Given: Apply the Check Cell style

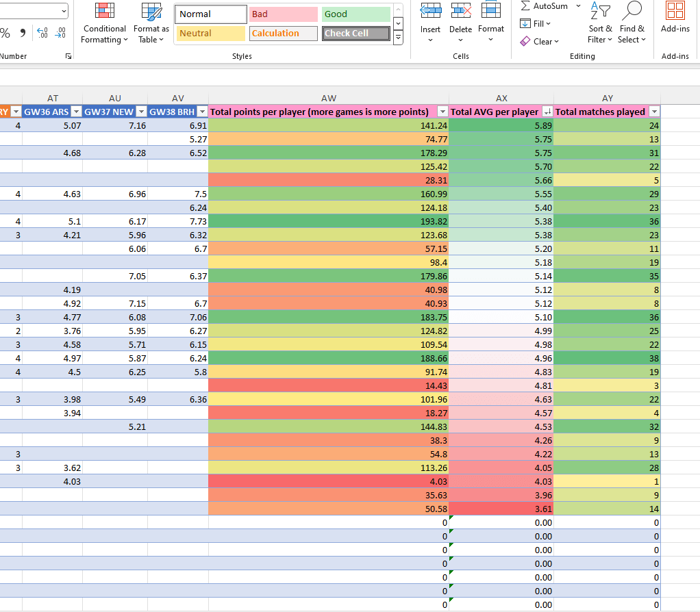Looking at the screenshot, I should [355, 34].
